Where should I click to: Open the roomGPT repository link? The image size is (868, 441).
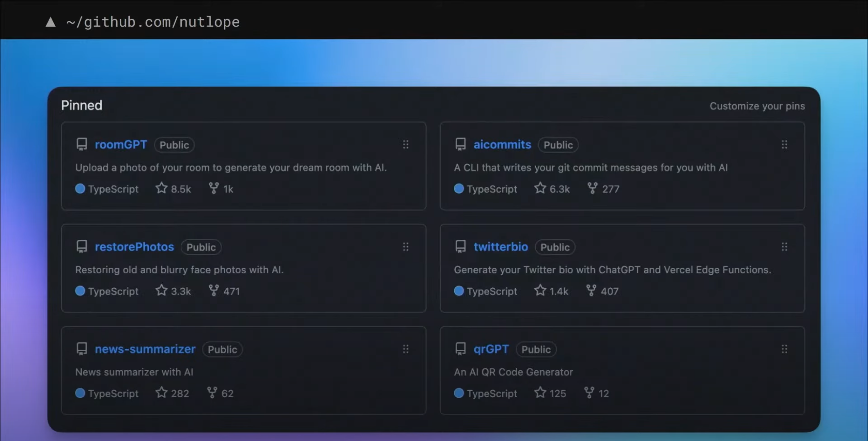click(x=121, y=145)
